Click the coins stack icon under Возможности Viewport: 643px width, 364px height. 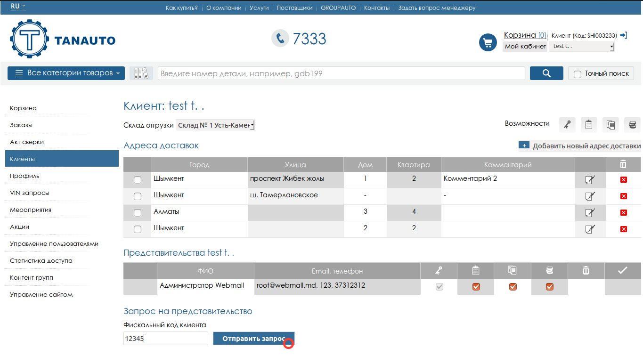point(632,125)
